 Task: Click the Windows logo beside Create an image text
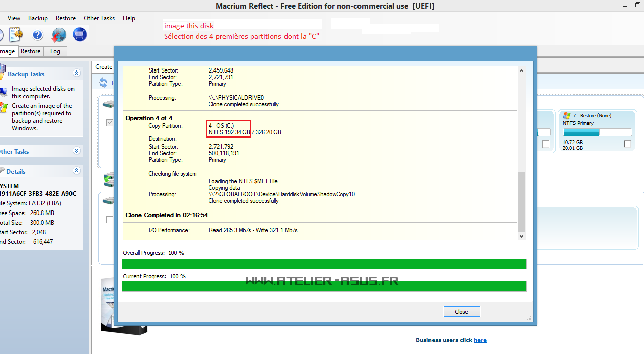[x=4, y=107]
